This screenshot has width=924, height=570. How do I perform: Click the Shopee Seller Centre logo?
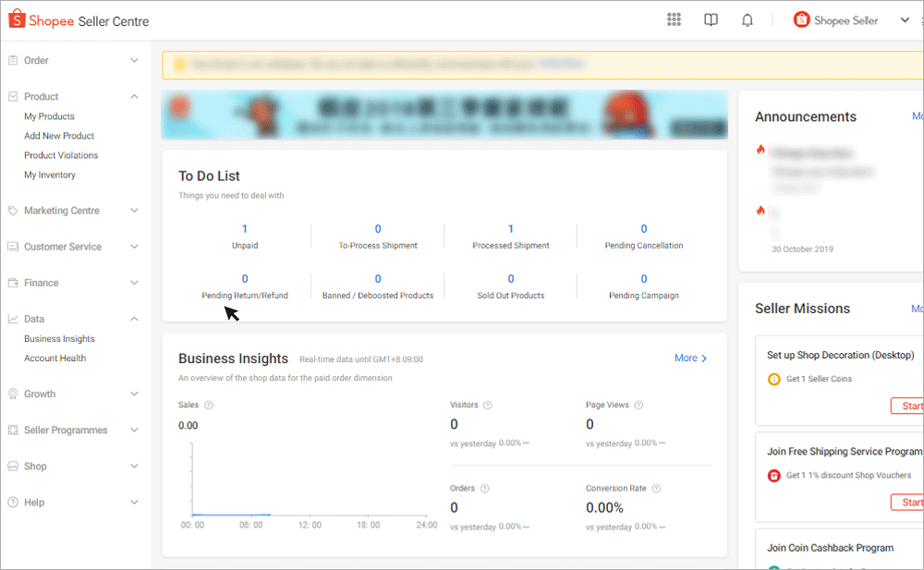point(78,18)
